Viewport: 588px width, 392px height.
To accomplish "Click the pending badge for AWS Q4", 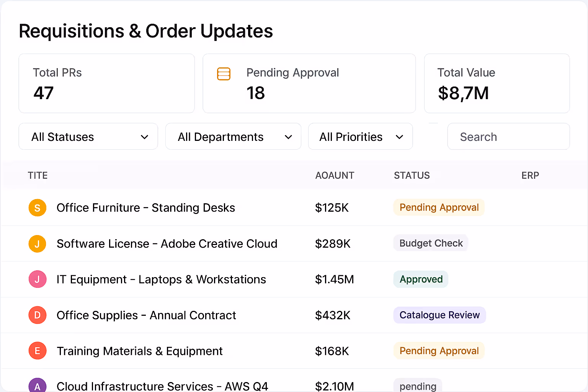I will 418,386.
